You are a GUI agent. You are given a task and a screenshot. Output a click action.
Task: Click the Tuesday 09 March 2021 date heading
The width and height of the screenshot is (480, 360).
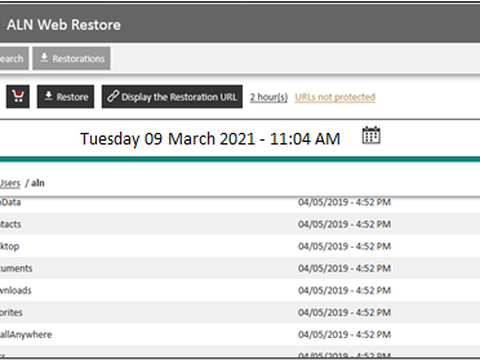coord(210,139)
